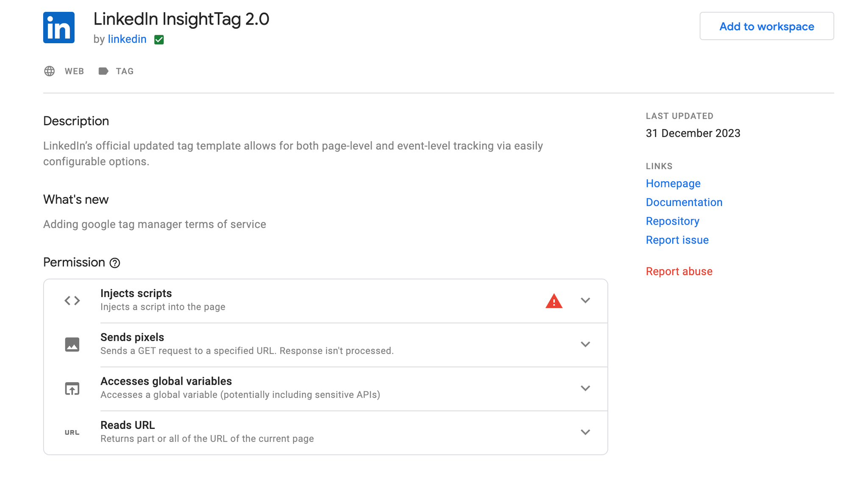Click the Report issue link

(x=677, y=240)
